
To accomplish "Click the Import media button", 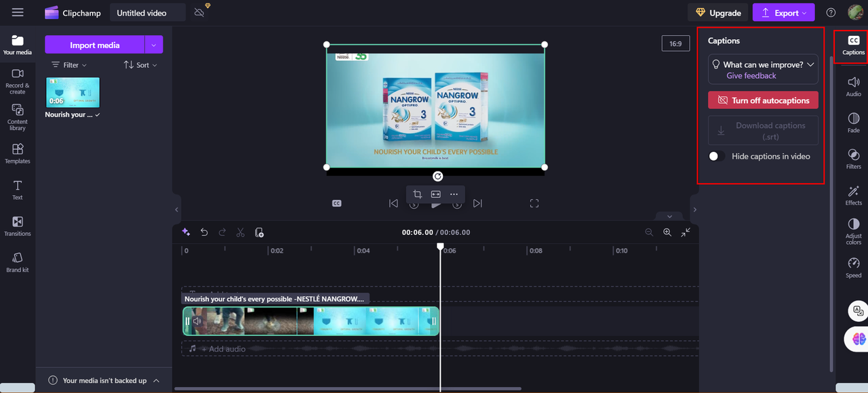I will click(x=95, y=45).
